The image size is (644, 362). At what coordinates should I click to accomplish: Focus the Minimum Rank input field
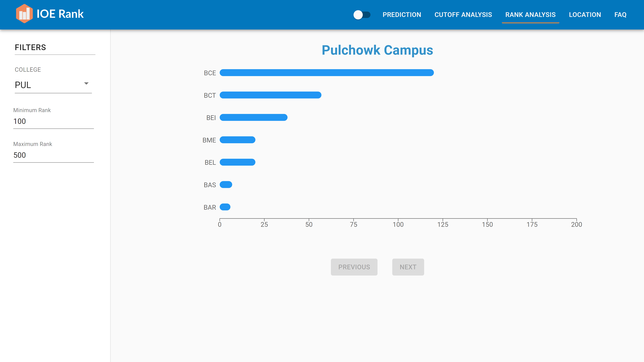(53, 121)
